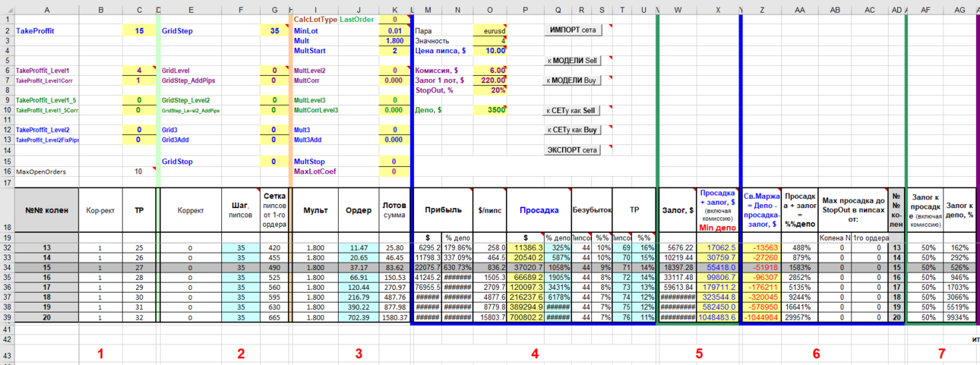This screenshot has width=980, height=365.
Task: Click the к СЕТу как Sell button
Action: [x=572, y=110]
